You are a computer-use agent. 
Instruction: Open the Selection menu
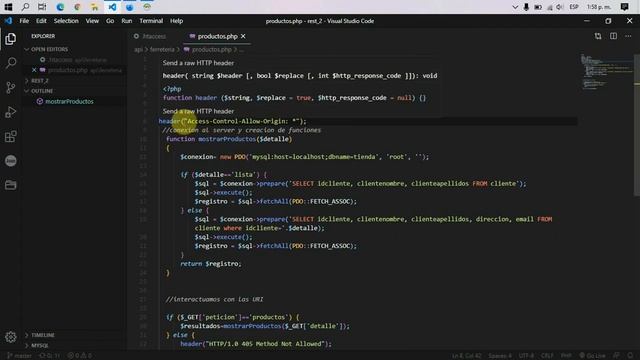coord(66,21)
